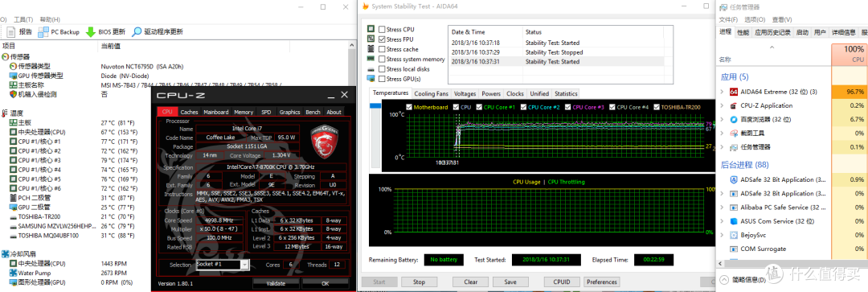Click the 任务管理器 process icon
Viewport: 868px width, 292px height.
pyautogui.click(x=734, y=147)
